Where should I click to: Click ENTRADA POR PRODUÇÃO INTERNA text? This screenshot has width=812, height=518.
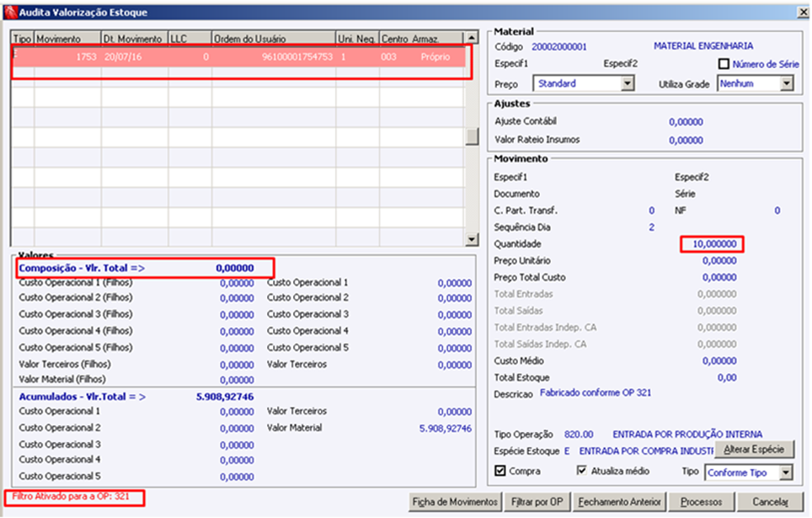tap(687, 434)
